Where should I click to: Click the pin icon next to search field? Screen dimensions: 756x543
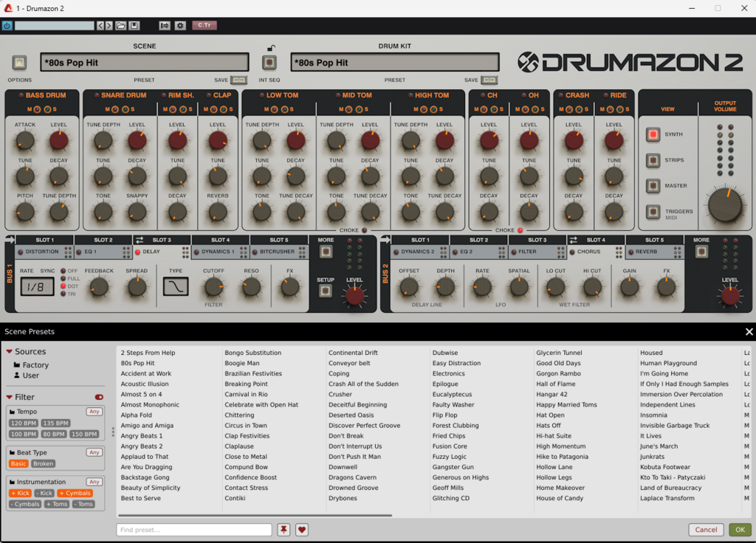tap(283, 530)
